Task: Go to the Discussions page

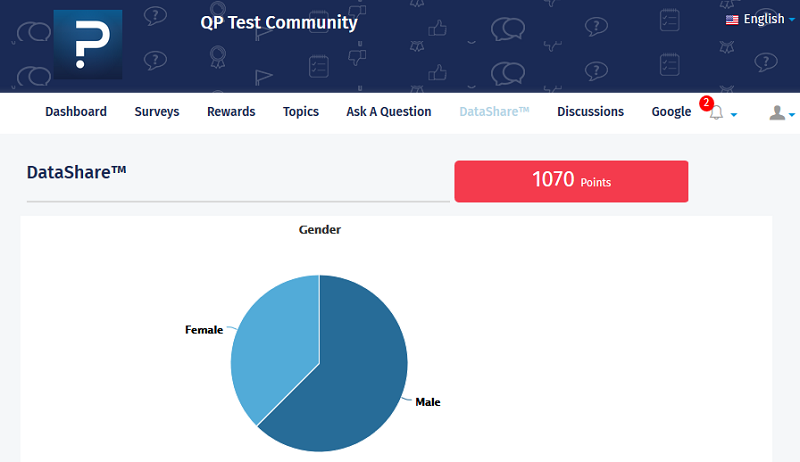Action: [590, 112]
